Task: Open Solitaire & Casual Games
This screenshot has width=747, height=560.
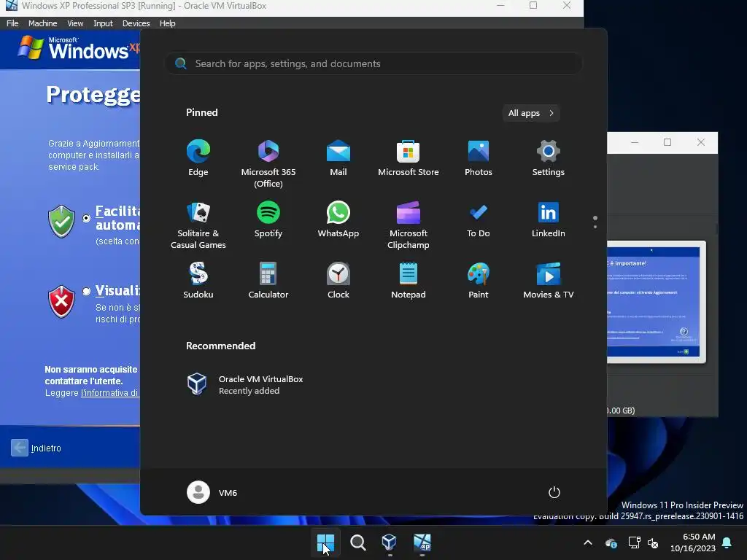Action: point(198,225)
